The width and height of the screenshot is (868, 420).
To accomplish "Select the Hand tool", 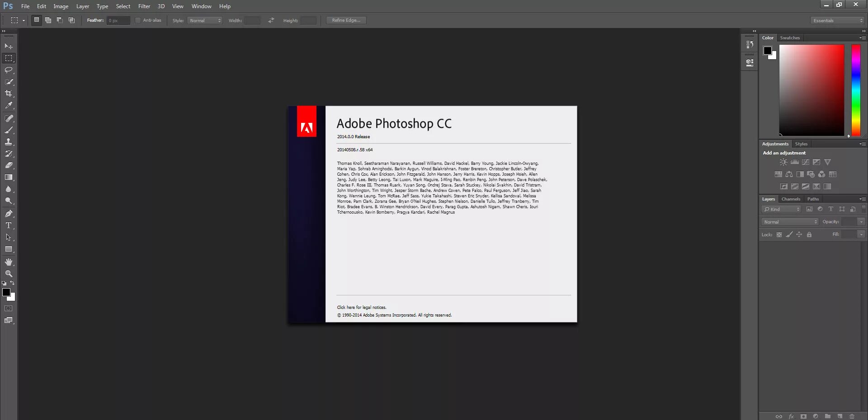I will coord(9,262).
